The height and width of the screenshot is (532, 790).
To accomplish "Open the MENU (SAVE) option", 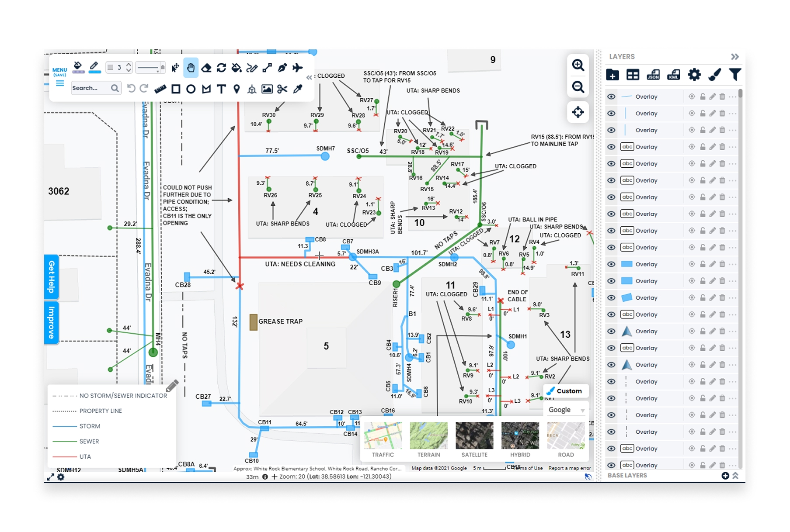I will (59, 71).
